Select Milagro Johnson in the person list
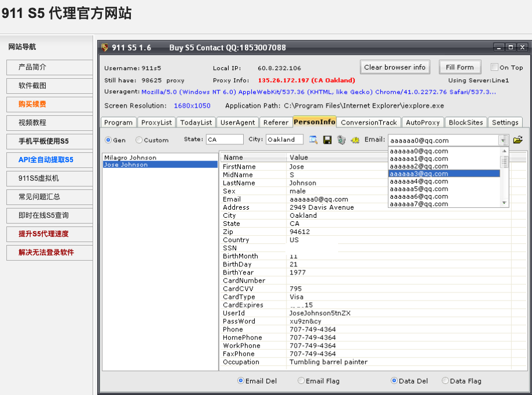The height and width of the screenshot is (395, 532). pos(130,158)
